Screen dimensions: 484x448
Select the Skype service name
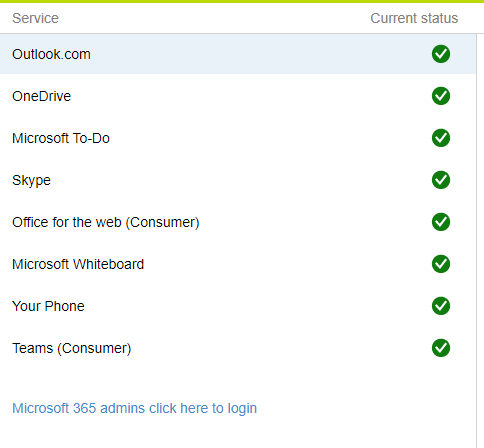tap(31, 181)
